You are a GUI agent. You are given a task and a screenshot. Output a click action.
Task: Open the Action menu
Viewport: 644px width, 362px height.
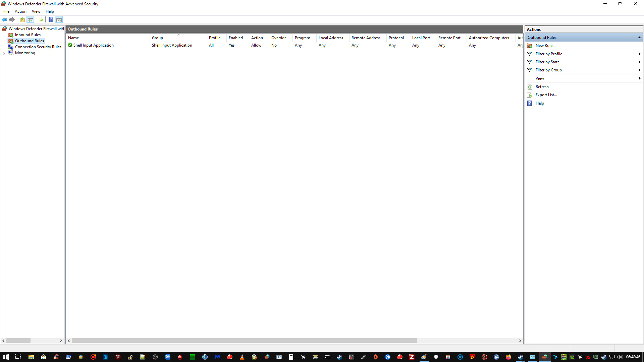click(x=20, y=11)
